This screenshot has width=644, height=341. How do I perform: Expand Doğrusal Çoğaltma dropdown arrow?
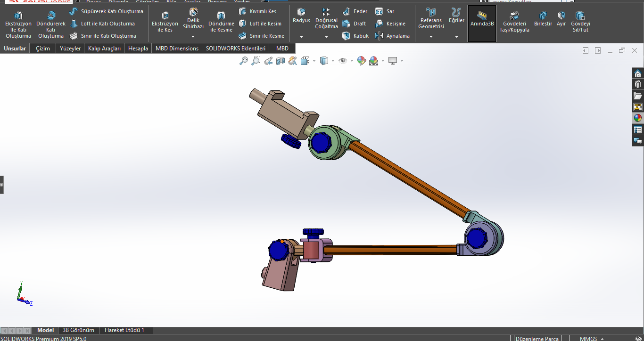click(x=326, y=37)
